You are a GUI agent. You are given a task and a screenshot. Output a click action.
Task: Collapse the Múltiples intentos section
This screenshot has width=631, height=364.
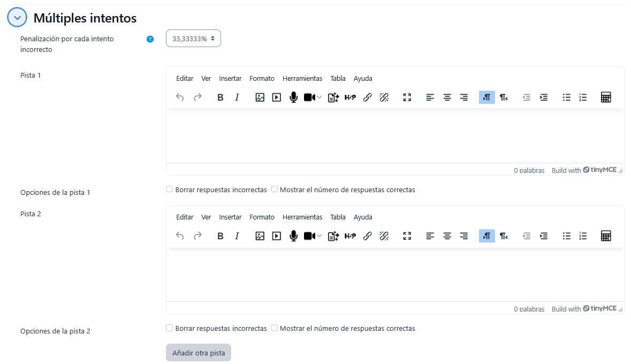coord(17,18)
